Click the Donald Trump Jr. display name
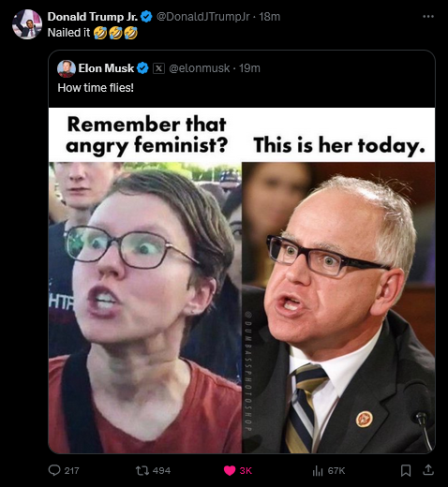Viewport: 448px width, 487px height. pos(93,17)
